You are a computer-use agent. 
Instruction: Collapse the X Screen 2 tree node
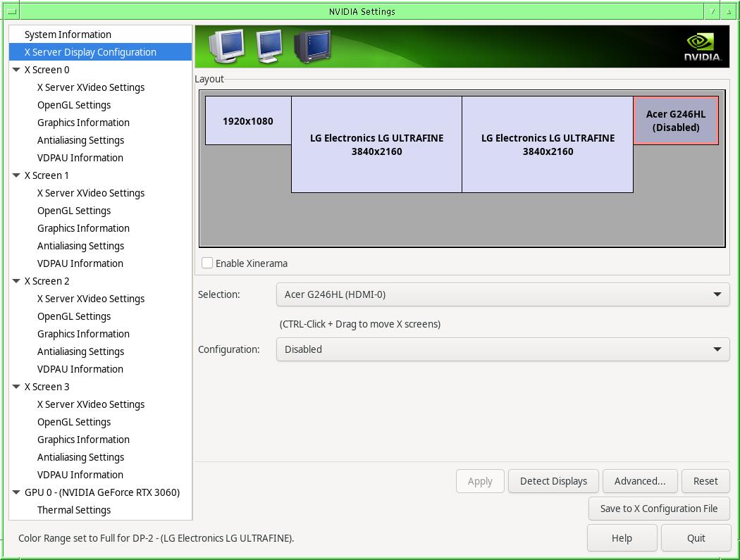tap(16, 281)
